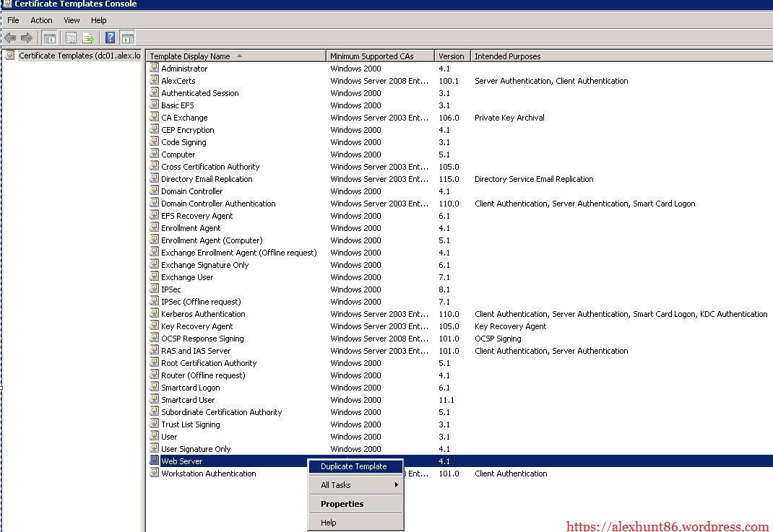Screen dimensions: 773x532
Task: Click the Properties toolbar icon
Action: click(x=72, y=38)
